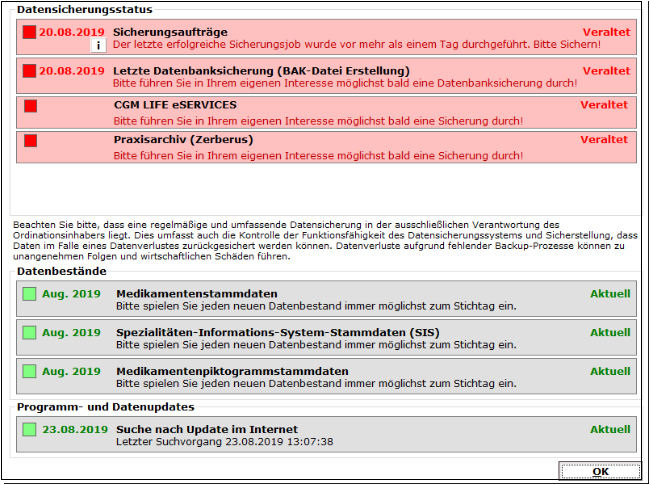650x485 pixels.
Task: Click red status square for Letzte Datenbanksicherung
Action: (29, 71)
